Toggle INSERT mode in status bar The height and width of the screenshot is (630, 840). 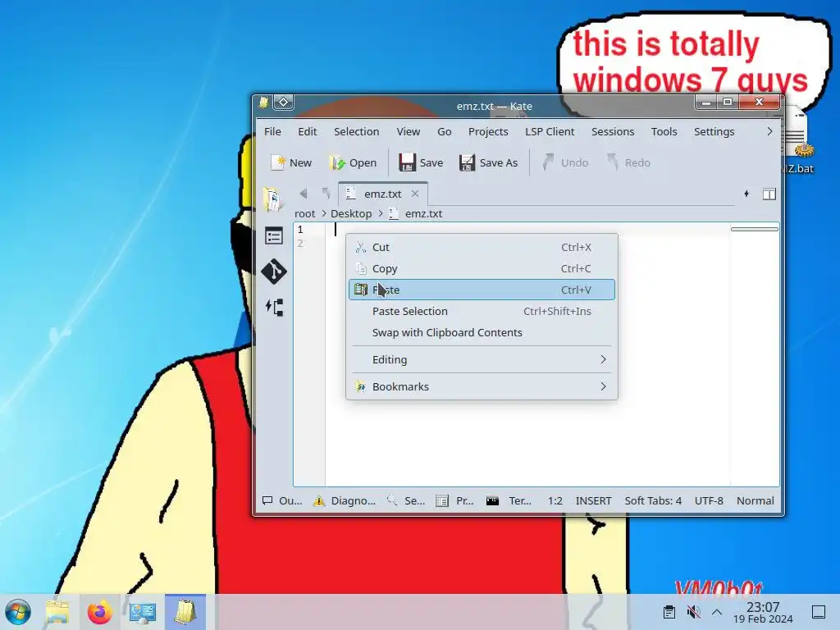point(593,500)
